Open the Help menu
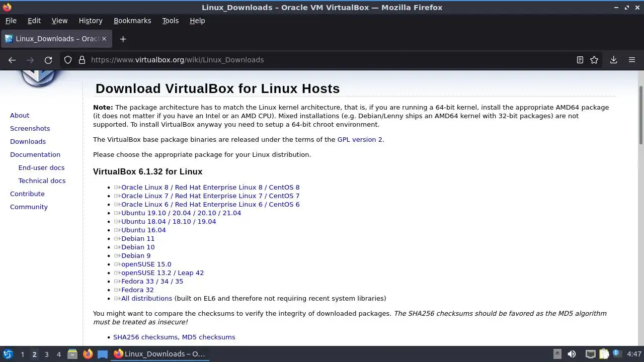This screenshot has height=362, width=644. [x=197, y=21]
